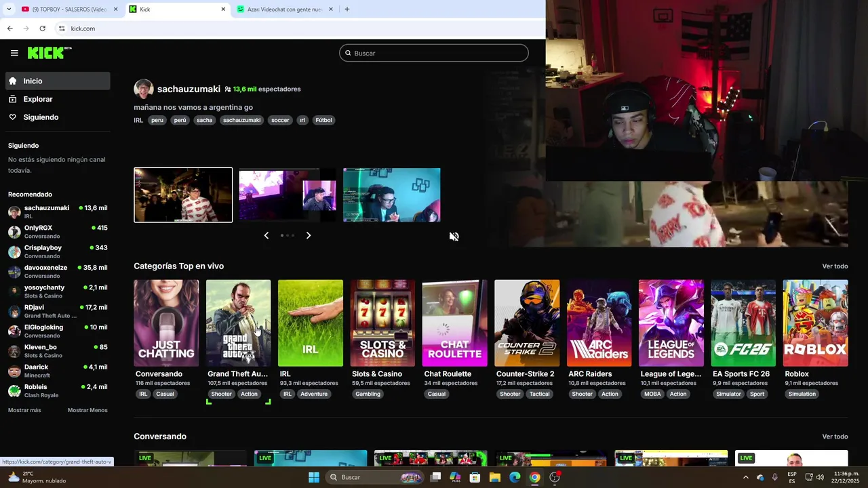The image size is (868, 488).
Task: Select 'Tactical' tag under Counter-Strike 2
Action: [x=540, y=394]
